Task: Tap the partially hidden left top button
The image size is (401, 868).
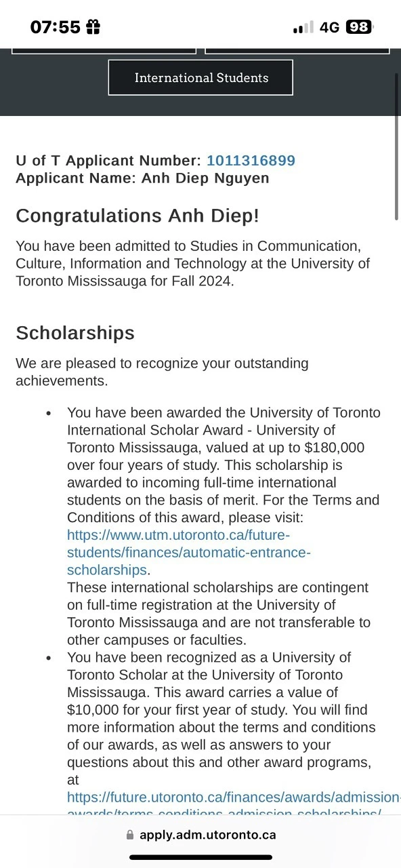Action: point(104,51)
